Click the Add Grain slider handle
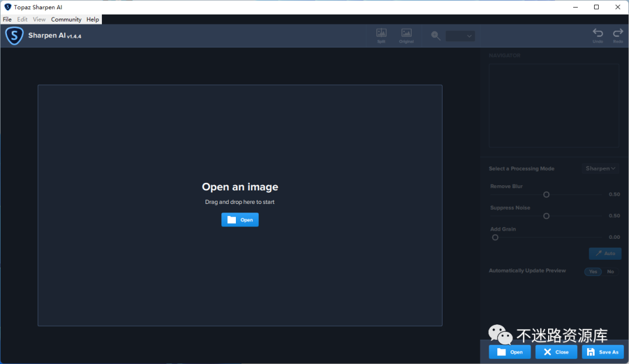This screenshot has height=364, width=629. (495, 237)
